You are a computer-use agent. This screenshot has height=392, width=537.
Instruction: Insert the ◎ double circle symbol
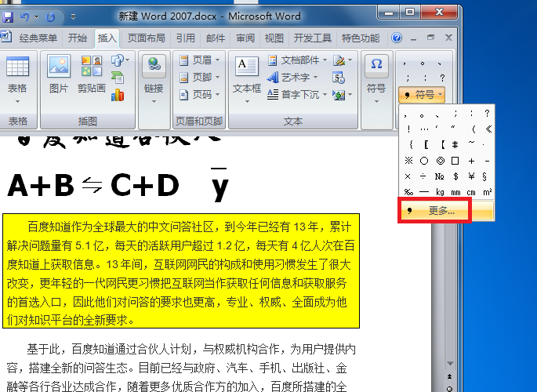pyautogui.click(x=440, y=161)
